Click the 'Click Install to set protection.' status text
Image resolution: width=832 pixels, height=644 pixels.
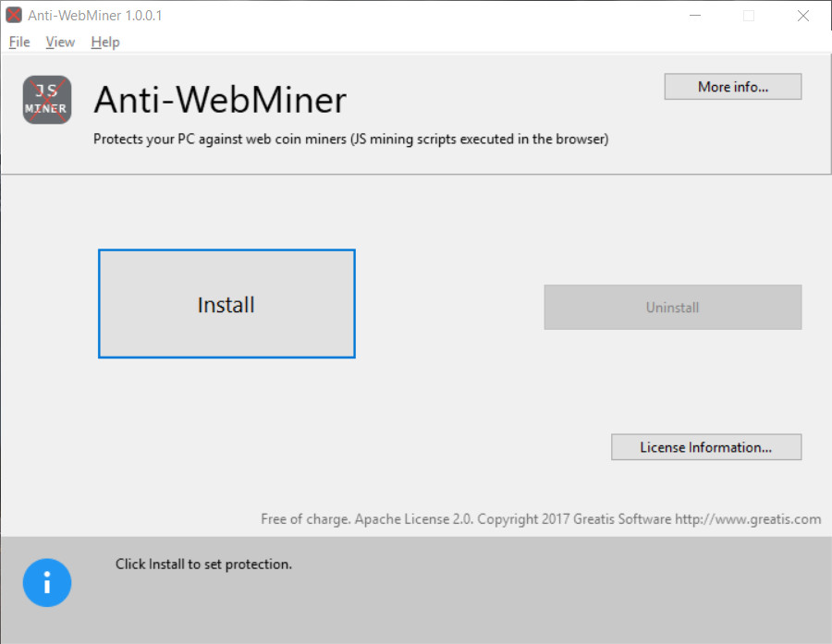(203, 564)
